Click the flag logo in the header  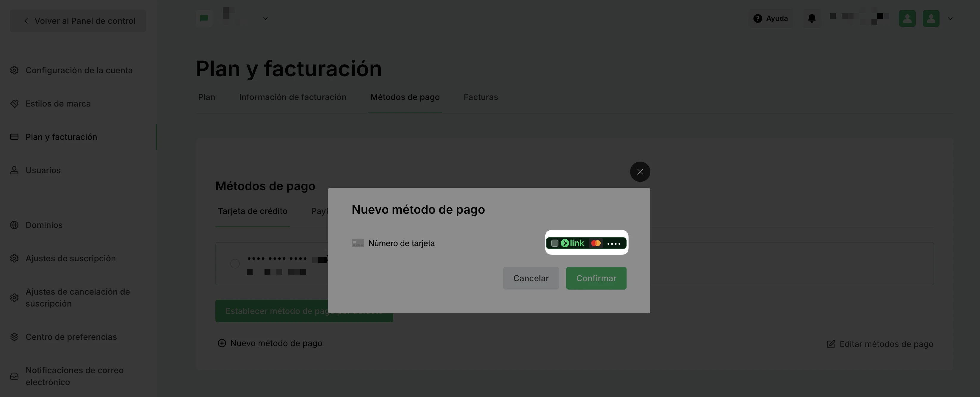[x=204, y=18]
